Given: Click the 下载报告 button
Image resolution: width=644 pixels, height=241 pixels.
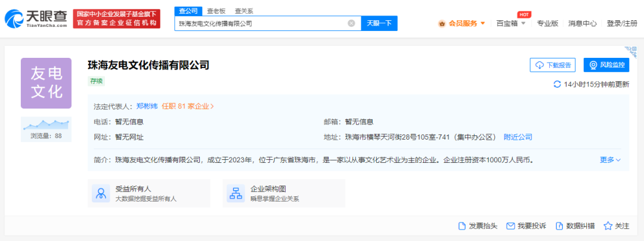Looking at the screenshot, I should [x=553, y=65].
